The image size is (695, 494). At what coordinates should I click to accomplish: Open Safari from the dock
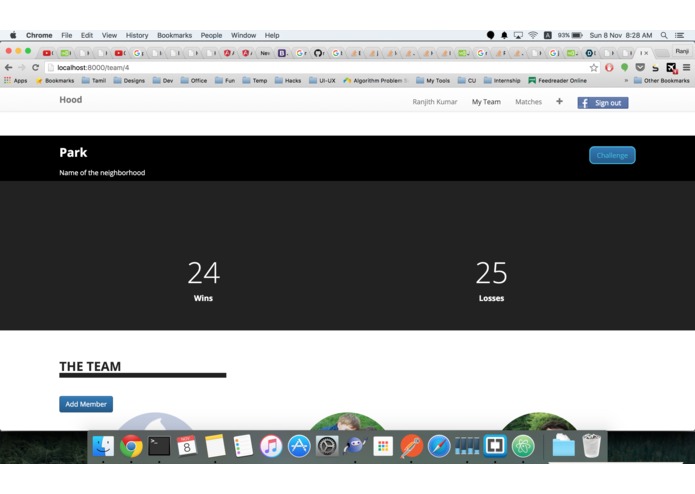coord(439,446)
